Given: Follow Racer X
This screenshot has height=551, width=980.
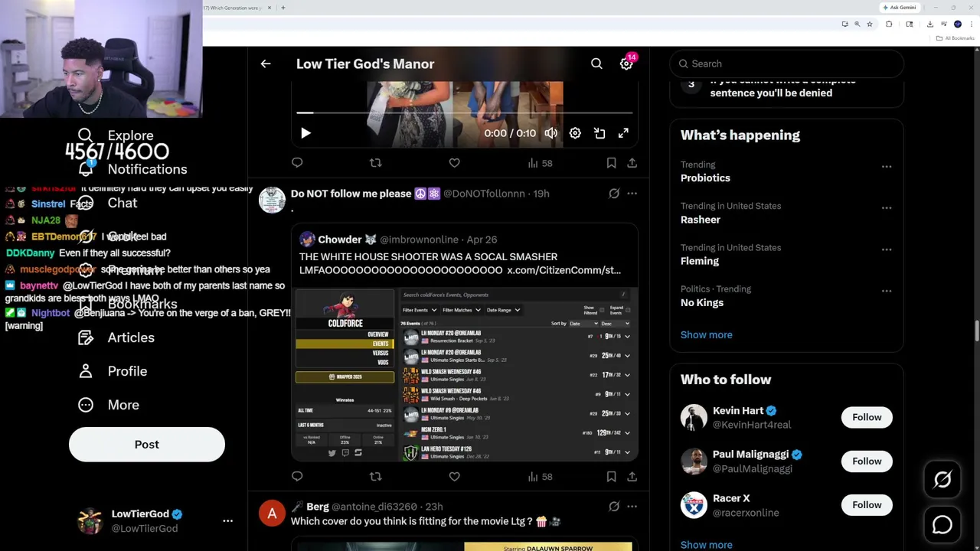Looking at the screenshot, I should (x=867, y=504).
